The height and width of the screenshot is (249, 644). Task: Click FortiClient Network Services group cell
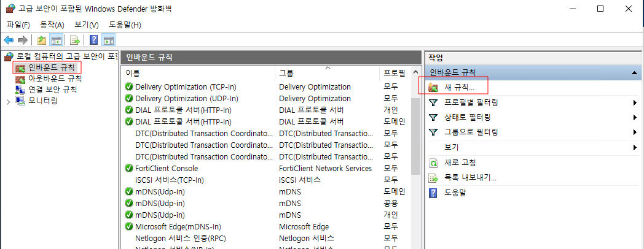click(x=325, y=168)
